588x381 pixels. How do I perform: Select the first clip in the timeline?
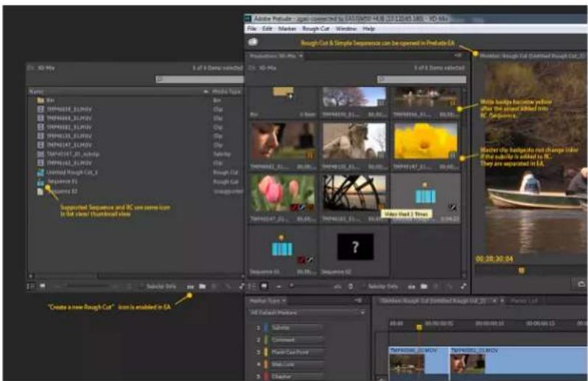pyautogui.click(x=419, y=362)
